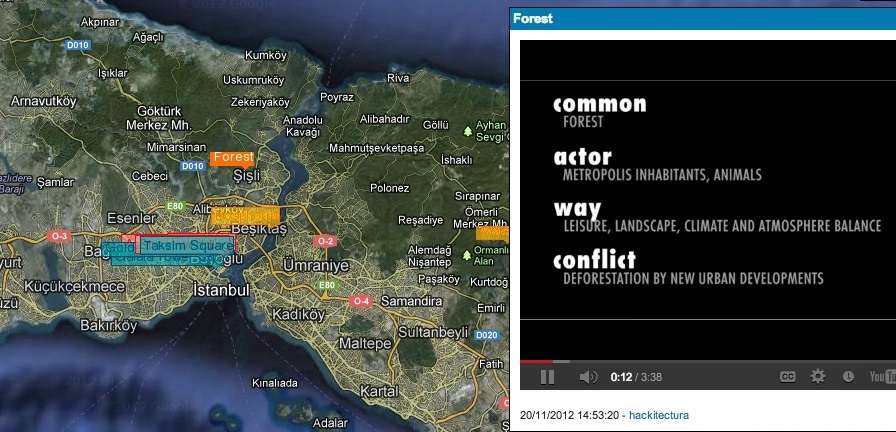Viewport: 896px width, 432px height.
Task: Click the Esenler map label
Action: pos(131,218)
